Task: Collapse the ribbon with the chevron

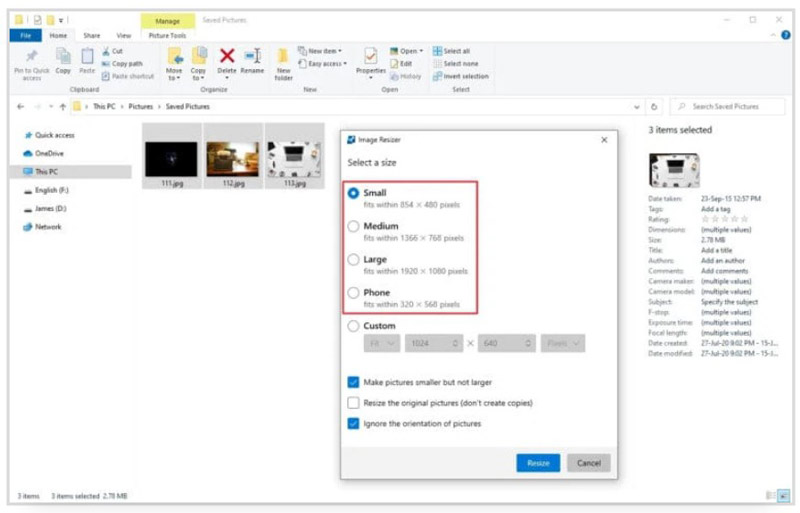Action: [x=773, y=35]
